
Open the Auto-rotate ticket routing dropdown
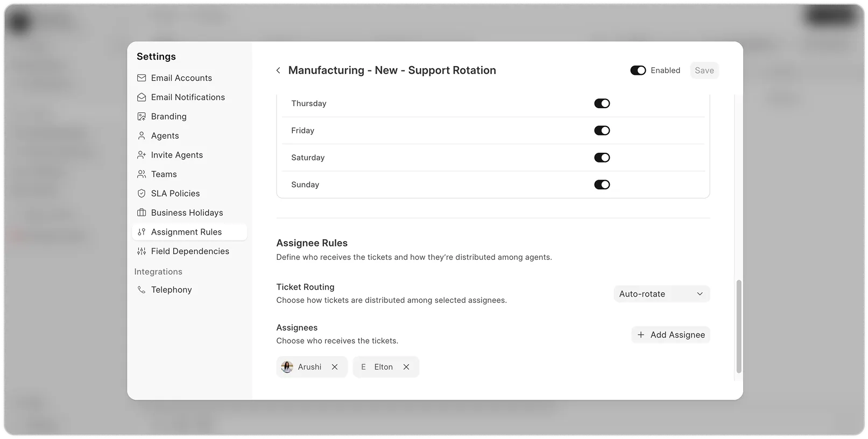tap(661, 294)
